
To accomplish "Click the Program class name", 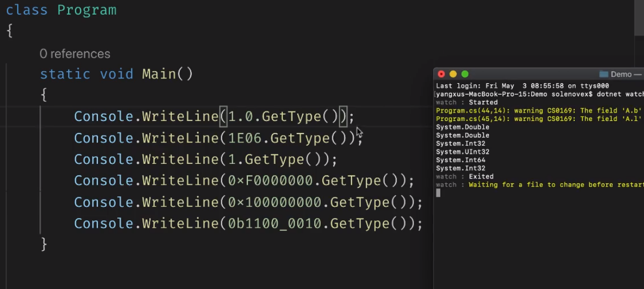I will [x=87, y=10].
